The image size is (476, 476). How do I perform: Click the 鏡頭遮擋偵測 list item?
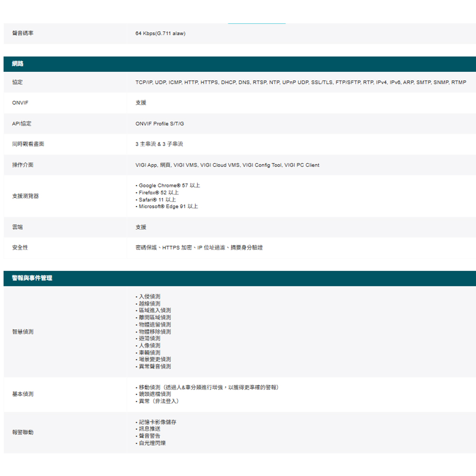click(154, 394)
